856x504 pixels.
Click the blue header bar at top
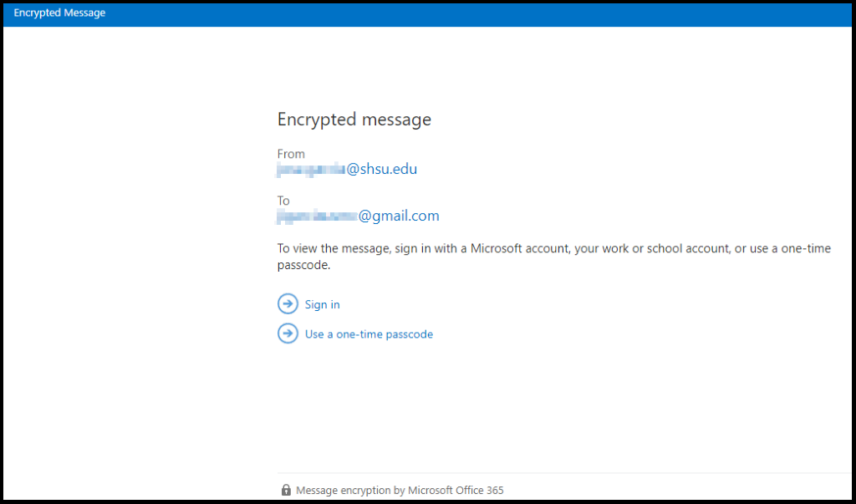click(428, 13)
